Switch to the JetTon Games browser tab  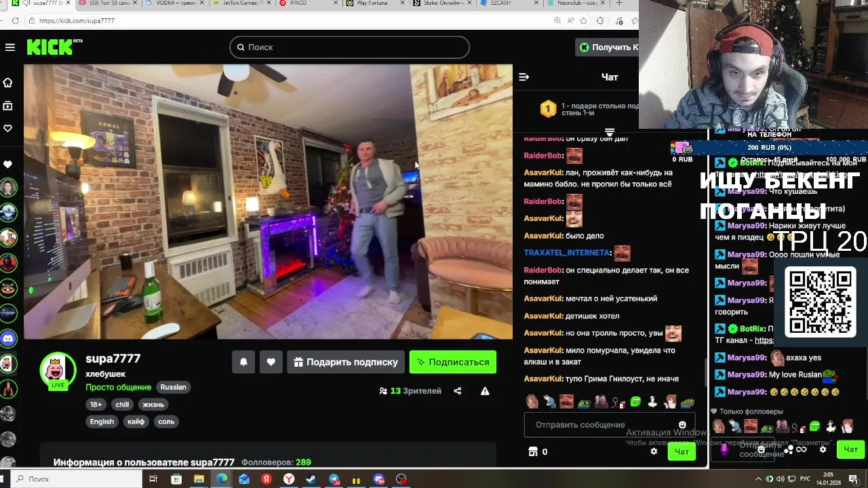(x=243, y=3)
